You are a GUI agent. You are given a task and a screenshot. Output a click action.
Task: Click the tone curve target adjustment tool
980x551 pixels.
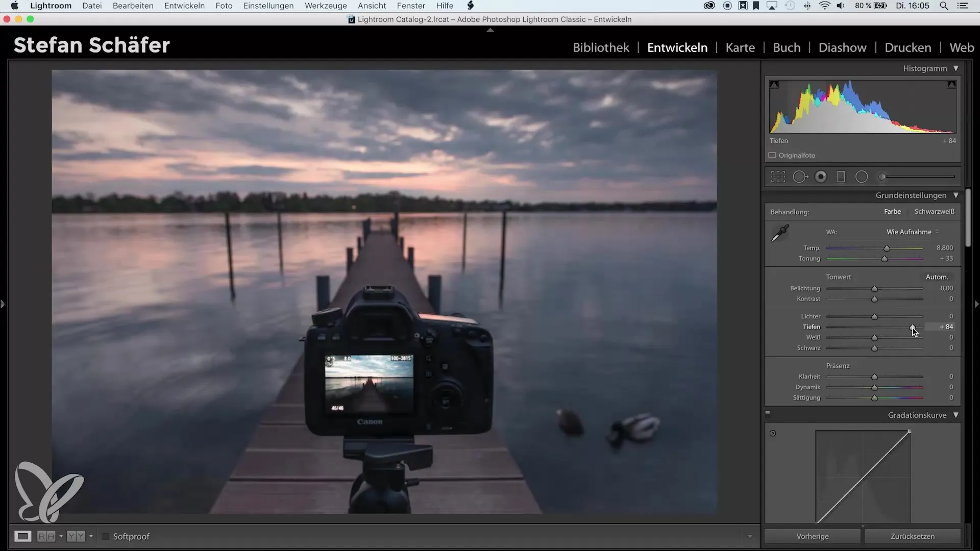[773, 433]
